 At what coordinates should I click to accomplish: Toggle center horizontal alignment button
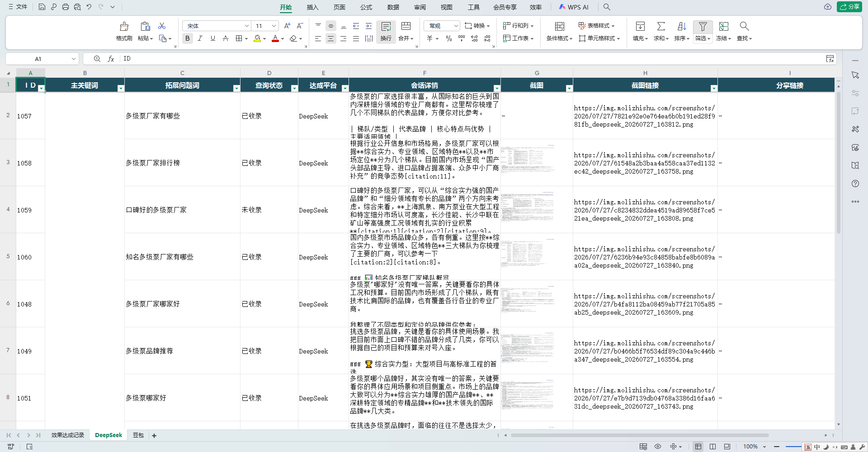[x=330, y=38]
